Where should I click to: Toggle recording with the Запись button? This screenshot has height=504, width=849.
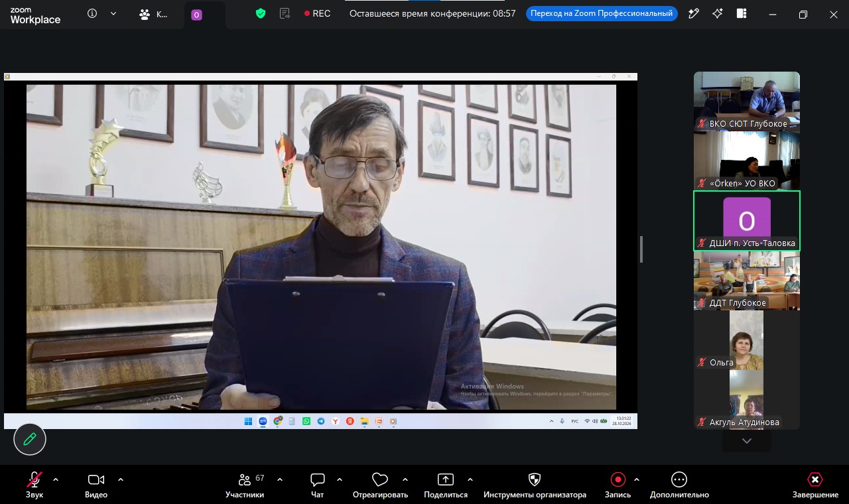[618, 485]
